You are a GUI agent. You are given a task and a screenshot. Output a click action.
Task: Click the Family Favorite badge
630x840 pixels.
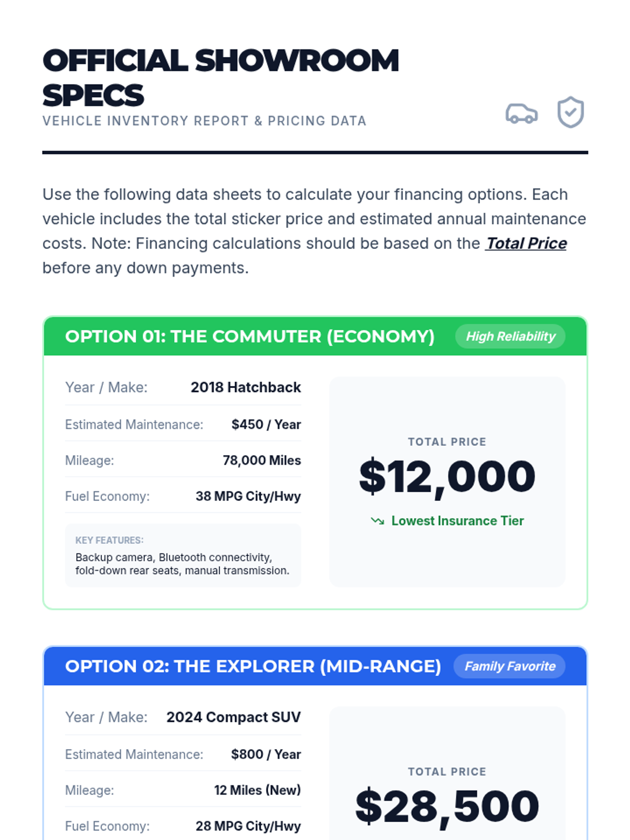[509, 666]
